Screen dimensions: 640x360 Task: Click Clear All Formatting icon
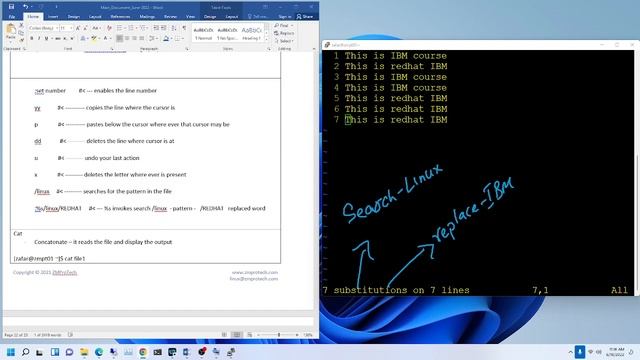pyautogui.click(x=109, y=28)
